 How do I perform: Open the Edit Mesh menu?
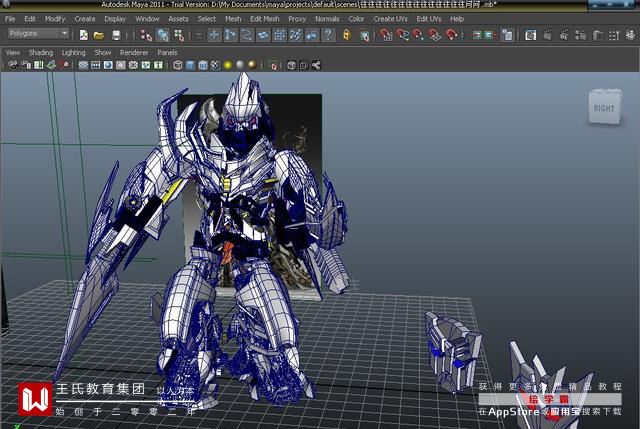click(x=264, y=18)
